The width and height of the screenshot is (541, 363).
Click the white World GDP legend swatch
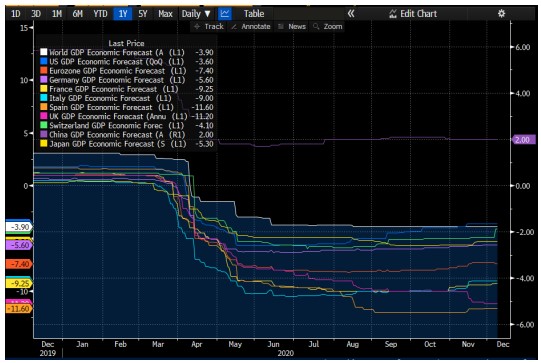(x=43, y=52)
